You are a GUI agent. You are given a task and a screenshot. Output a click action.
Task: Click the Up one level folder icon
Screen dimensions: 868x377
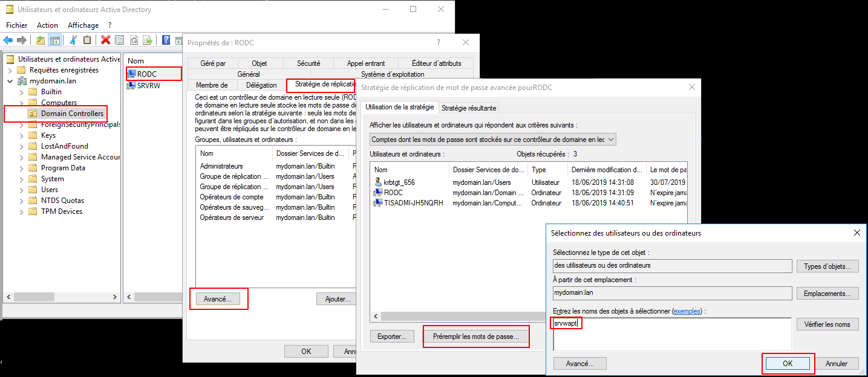pos(41,40)
